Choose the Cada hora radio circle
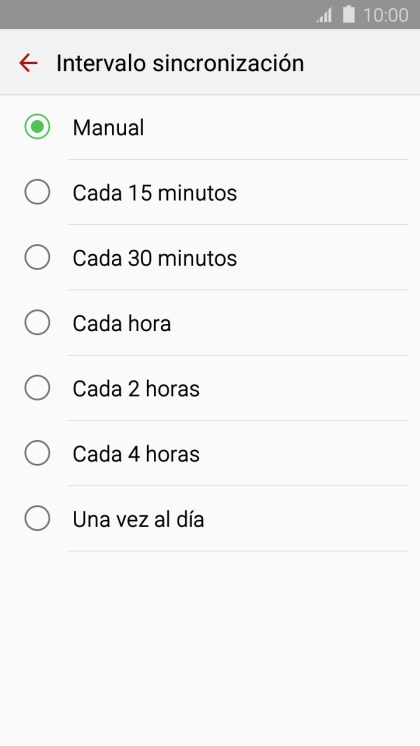 (x=37, y=323)
